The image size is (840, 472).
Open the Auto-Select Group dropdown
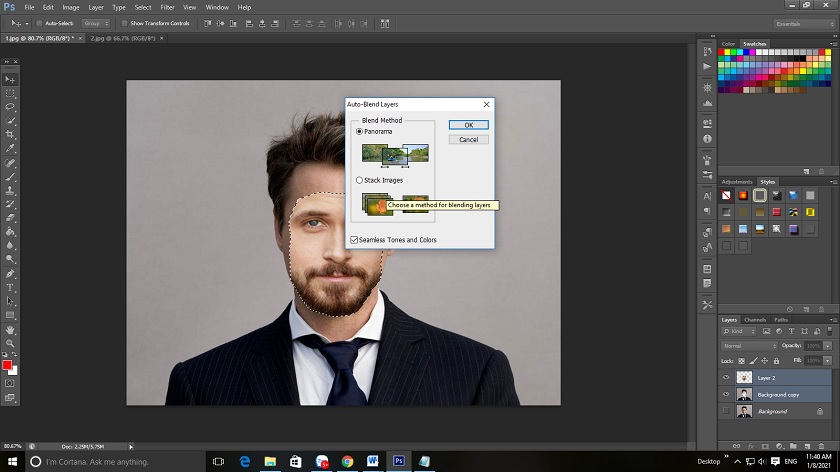pyautogui.click(x=96, y=24)
